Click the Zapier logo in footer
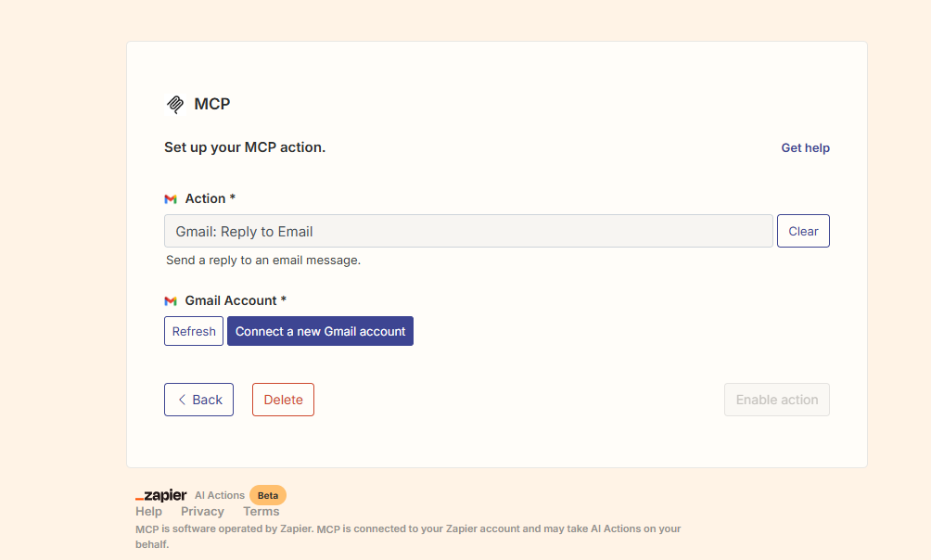This screenshot has height=560, width=931. point(161,495)
